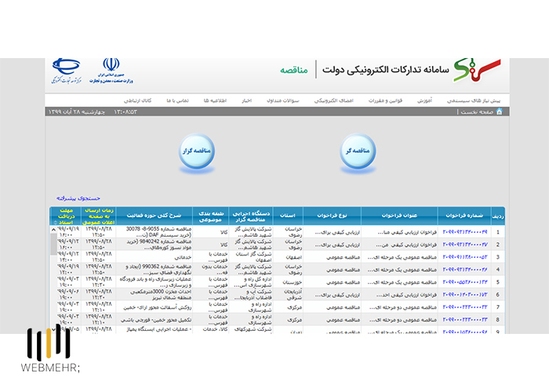Open the tender number link in row 8
This screenshot has width=549, height=392.
point(465,320)
